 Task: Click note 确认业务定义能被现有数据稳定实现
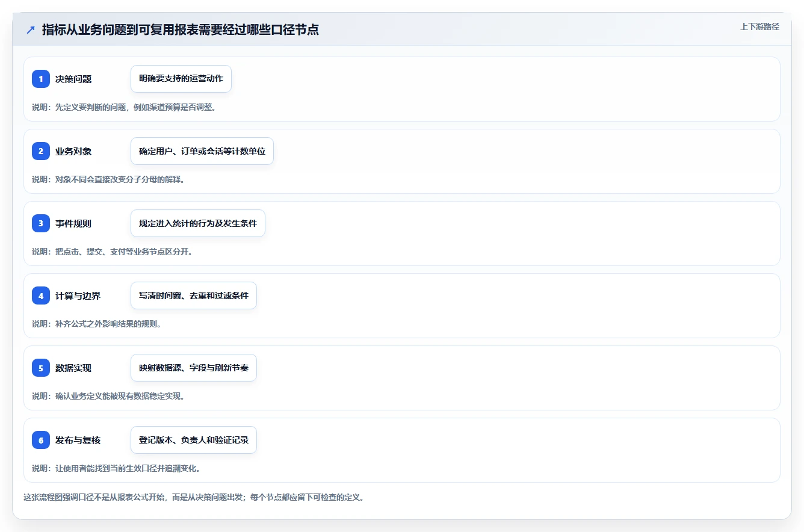coord(108,396)
